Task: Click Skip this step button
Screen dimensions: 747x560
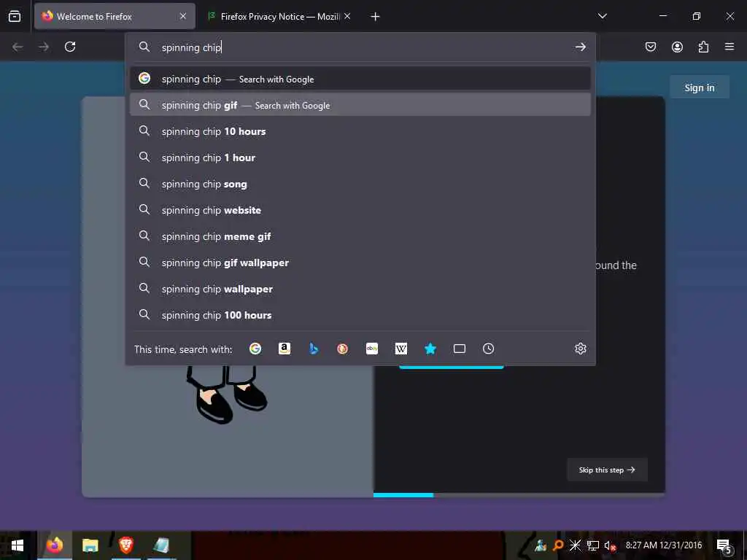Action: [607, 470]
